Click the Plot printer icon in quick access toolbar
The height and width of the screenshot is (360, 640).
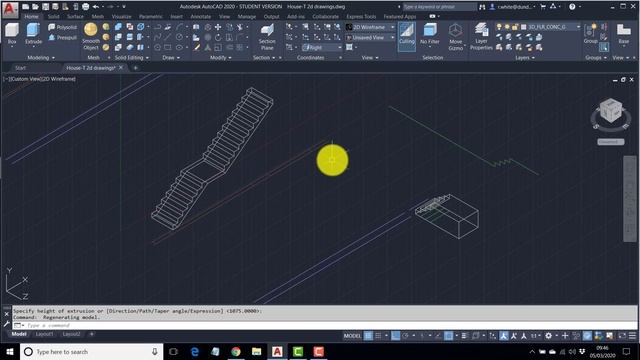click(x=85, y=7)
